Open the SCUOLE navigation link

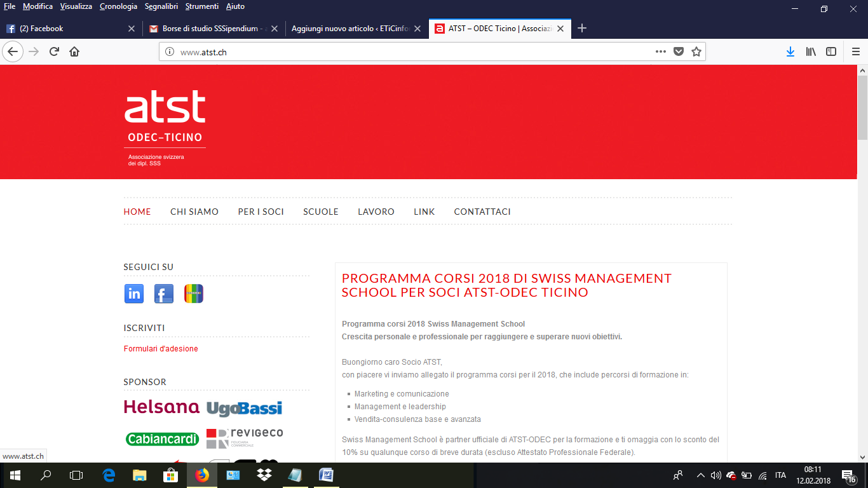point(321,212)
